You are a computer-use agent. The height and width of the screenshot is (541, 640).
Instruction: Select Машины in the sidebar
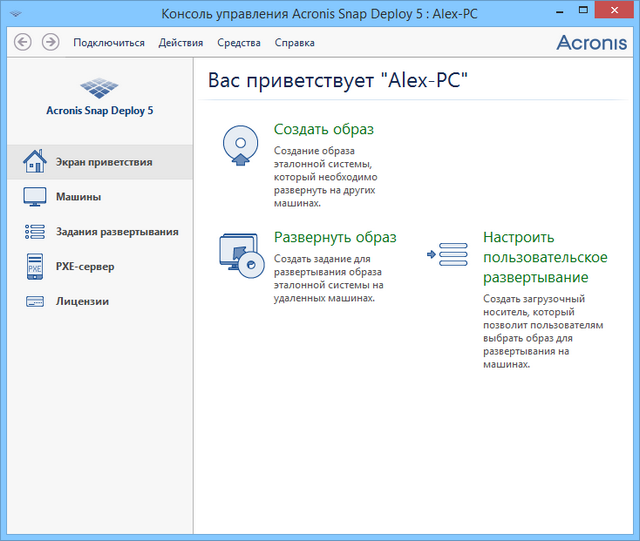(x=78, y=197)
